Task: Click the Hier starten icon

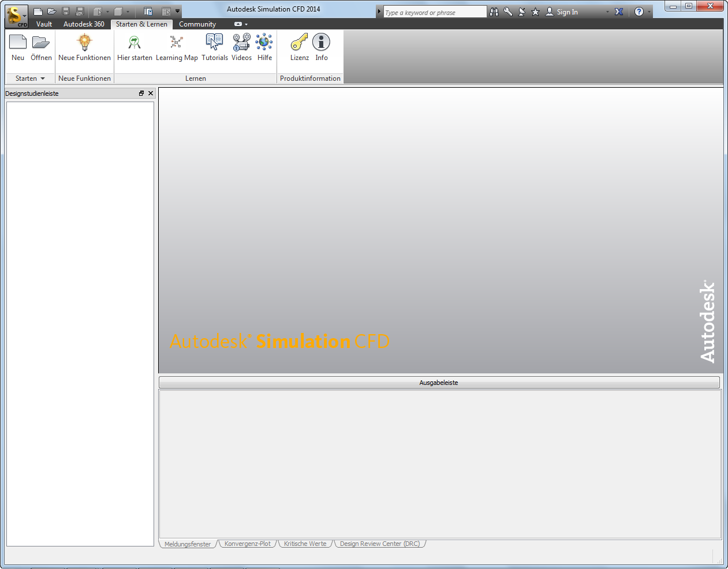Action: (x=135, y=43)
